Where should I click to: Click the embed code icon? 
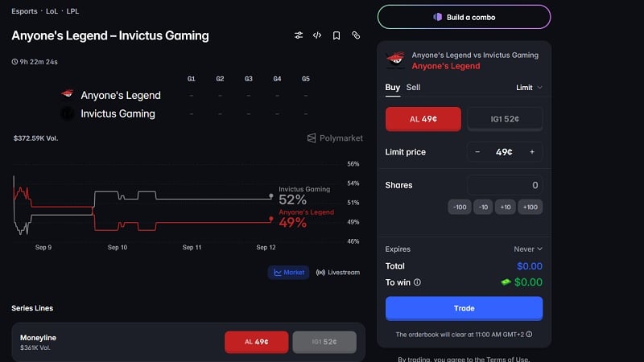coord(317,35)
